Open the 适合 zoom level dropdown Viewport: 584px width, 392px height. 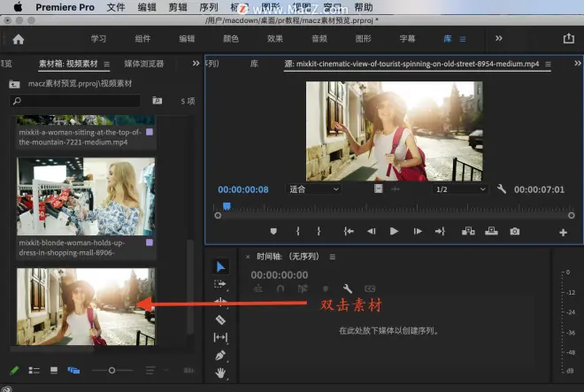313,189
